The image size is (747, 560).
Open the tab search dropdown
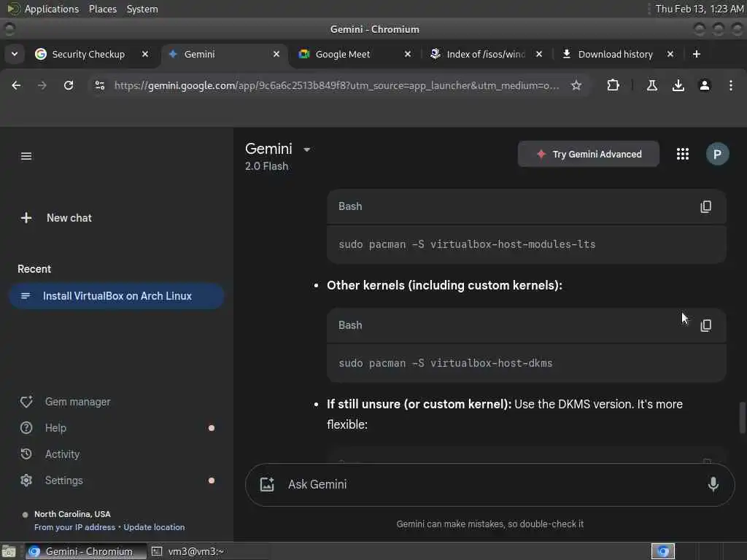15,54
